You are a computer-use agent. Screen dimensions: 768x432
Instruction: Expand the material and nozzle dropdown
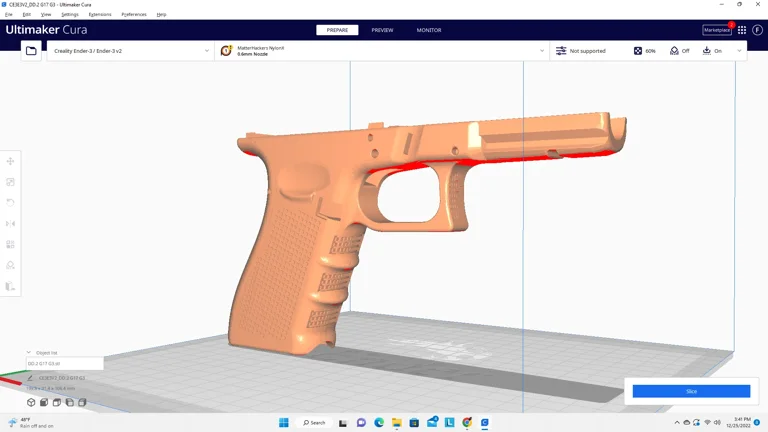click(x=542, y=50)
